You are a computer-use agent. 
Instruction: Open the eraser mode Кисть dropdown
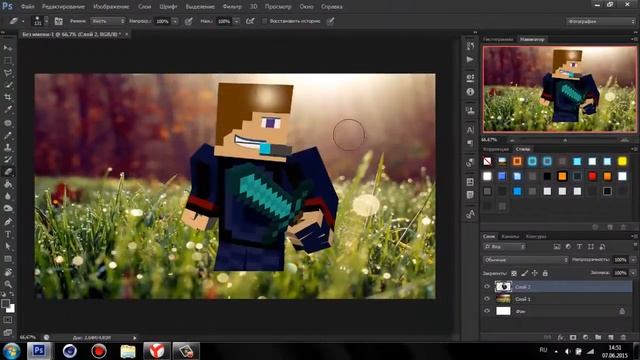108,21
